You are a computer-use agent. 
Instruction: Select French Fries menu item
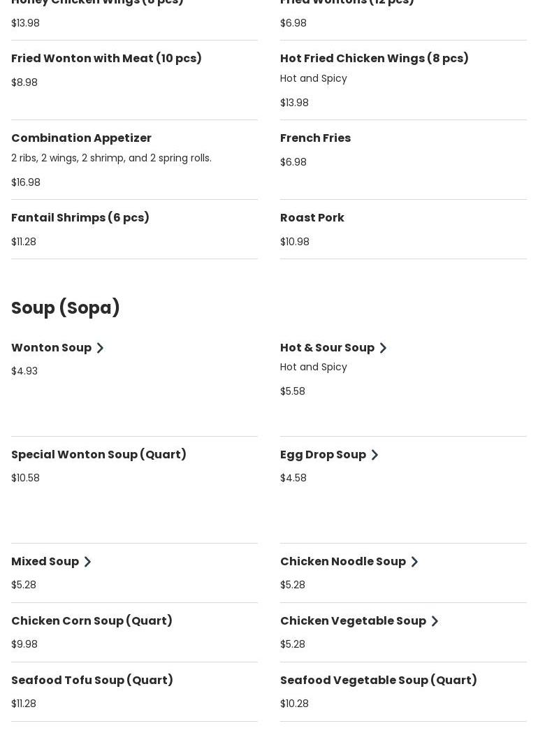click(x=315, y=138)
